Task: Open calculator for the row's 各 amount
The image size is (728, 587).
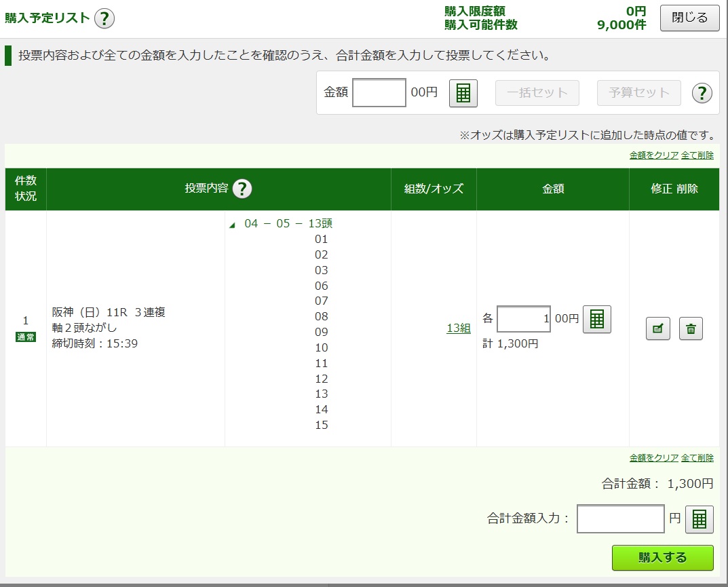Action: [x=597, y=319]
